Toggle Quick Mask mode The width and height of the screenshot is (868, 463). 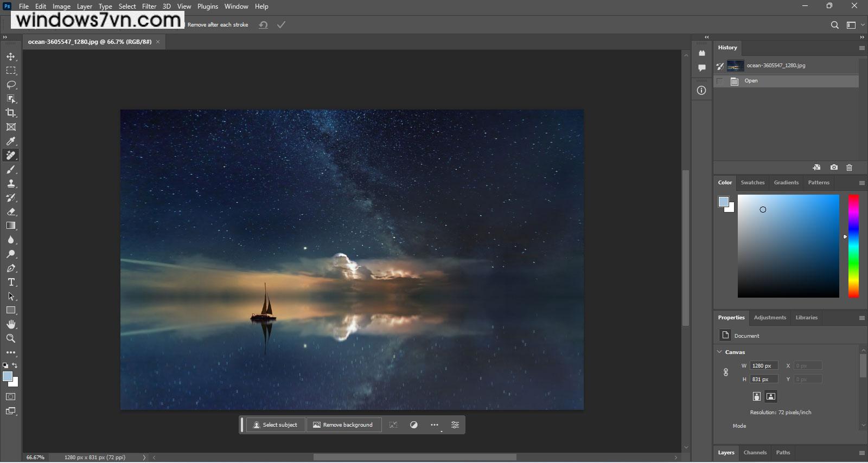point(11,397)
